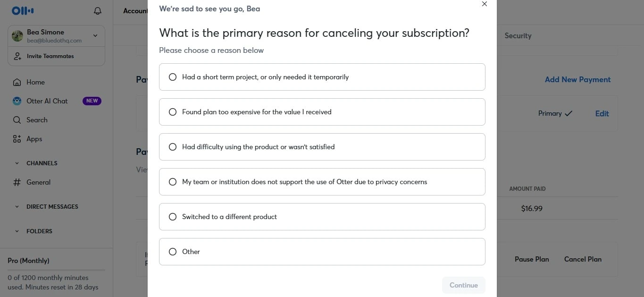Select the "Other" cancellation reason

click(322, 252)
